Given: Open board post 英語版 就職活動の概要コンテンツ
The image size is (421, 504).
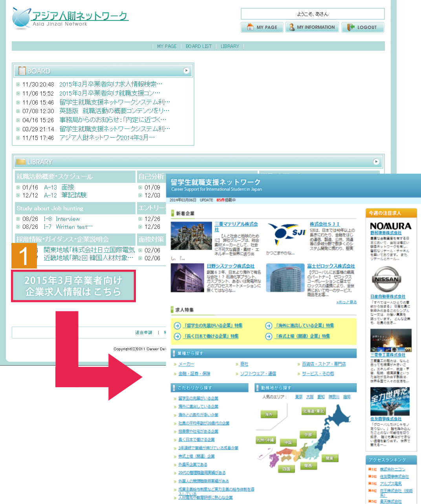Looking at the screenshot, I should 114,111.
